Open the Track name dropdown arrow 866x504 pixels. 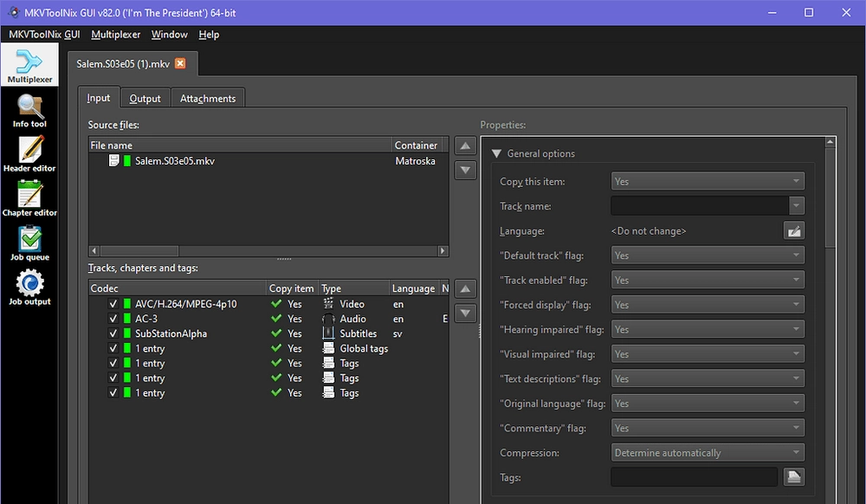pos(797,206)
